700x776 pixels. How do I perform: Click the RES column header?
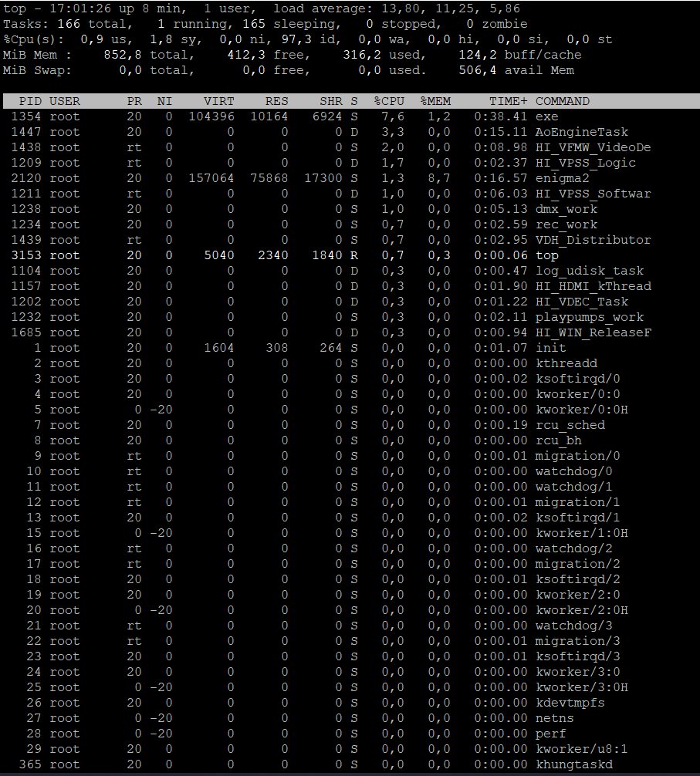coord(276,101)
